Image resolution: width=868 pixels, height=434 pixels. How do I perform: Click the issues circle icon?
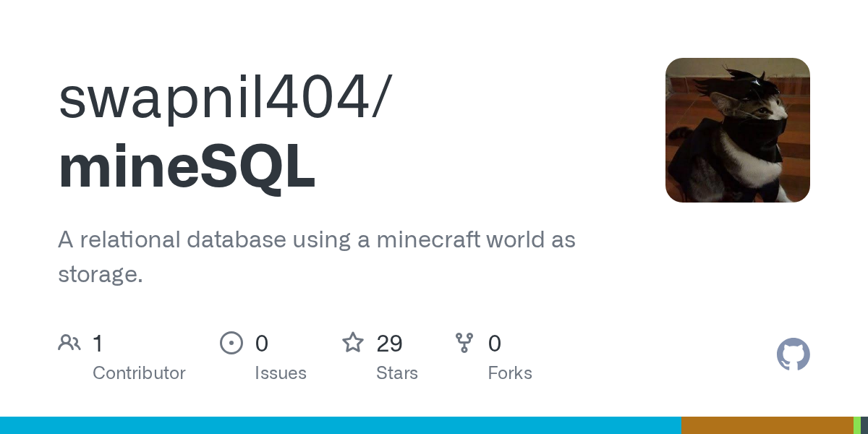(x=231, y=342)
